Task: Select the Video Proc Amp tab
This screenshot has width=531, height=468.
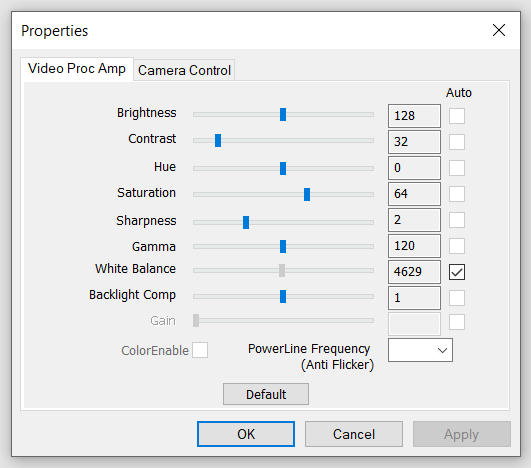Action: tap(77, 69)
